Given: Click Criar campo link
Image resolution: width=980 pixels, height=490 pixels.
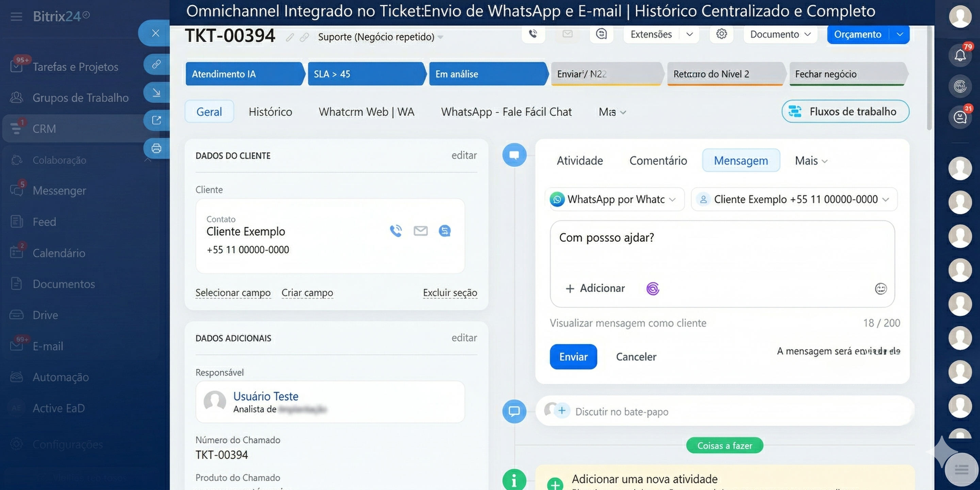Looking at the screenshot, I should pos(307,293).
